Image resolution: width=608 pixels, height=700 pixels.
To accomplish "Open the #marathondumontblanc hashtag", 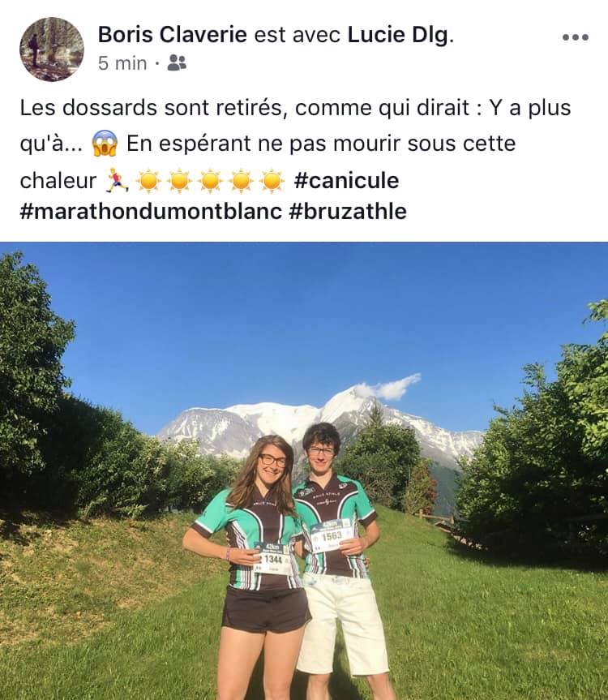I will pyautogui.click(x=152, y=212).
